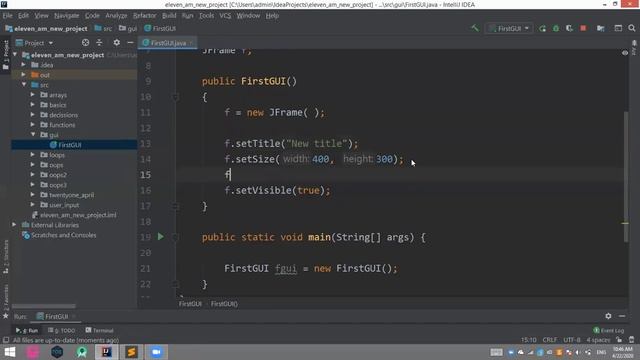The width and height of the screenshot is (640, 360).
Task: Open the Project view type dropdown
Action: 35,43
